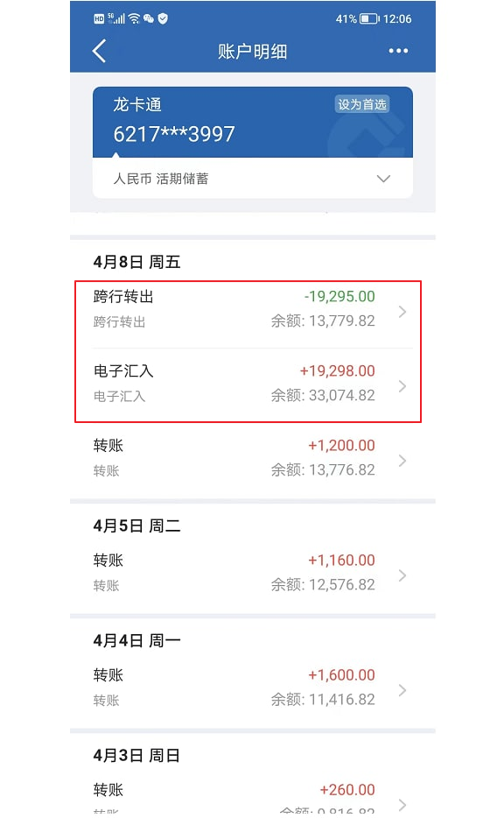Screen dimensions: 504x818
Task: Tap the Wi-Fi icon in status bar
Action: (135, 18)
